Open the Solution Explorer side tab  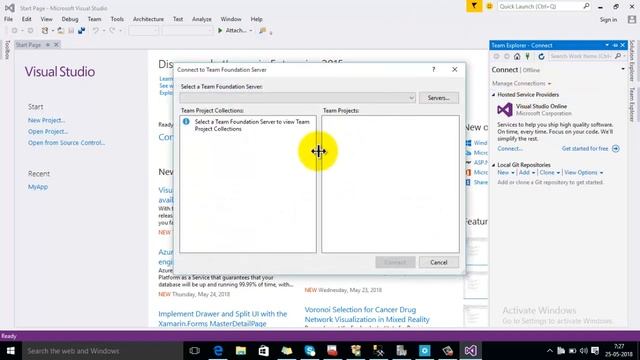[632, 60]
